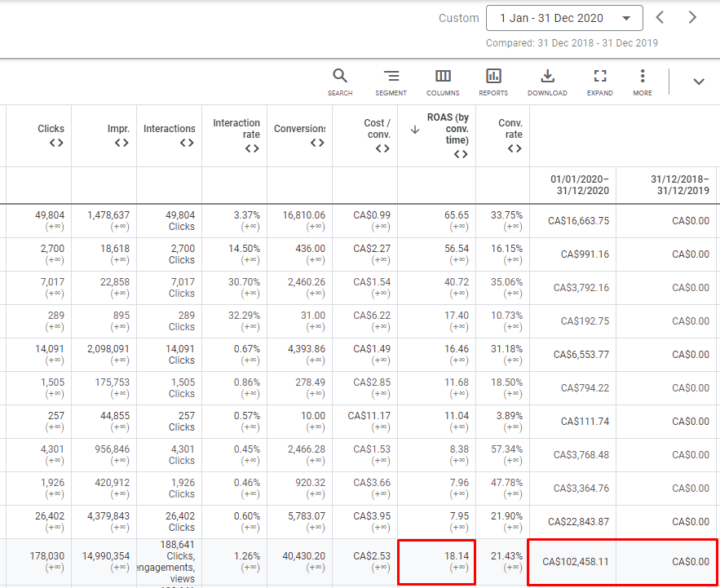This screenshot has width=720, height=588.
Task: Click the cost per conversion CA$11.17
Action: click(x=369, y=416)
